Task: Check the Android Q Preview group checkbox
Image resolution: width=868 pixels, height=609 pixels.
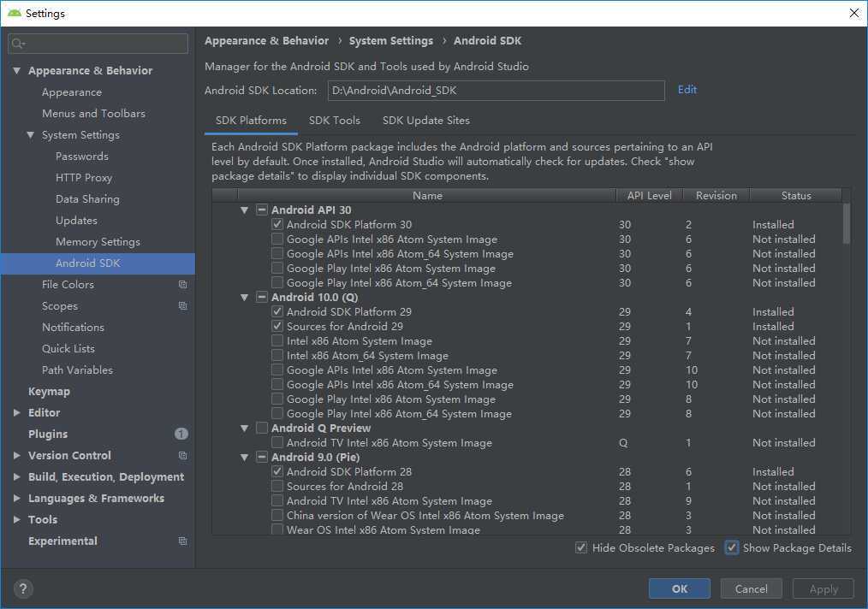Action: pos(262,429)
